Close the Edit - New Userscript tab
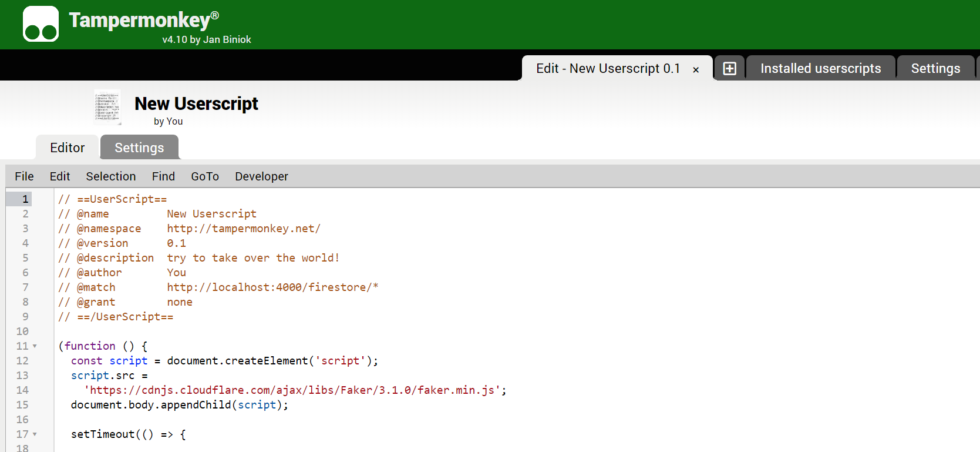Image resolution: width=980 pixels, height=452 pixels. pos(696,70)
